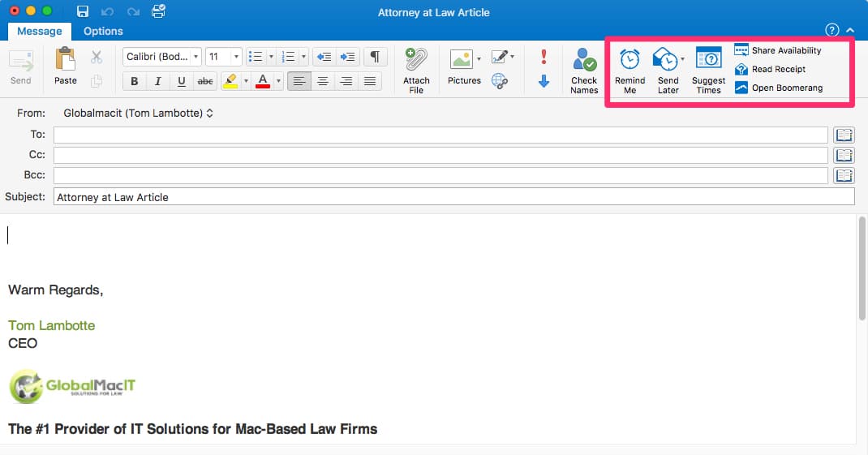
Task: Open address book for To field
Action: [844, 135]
